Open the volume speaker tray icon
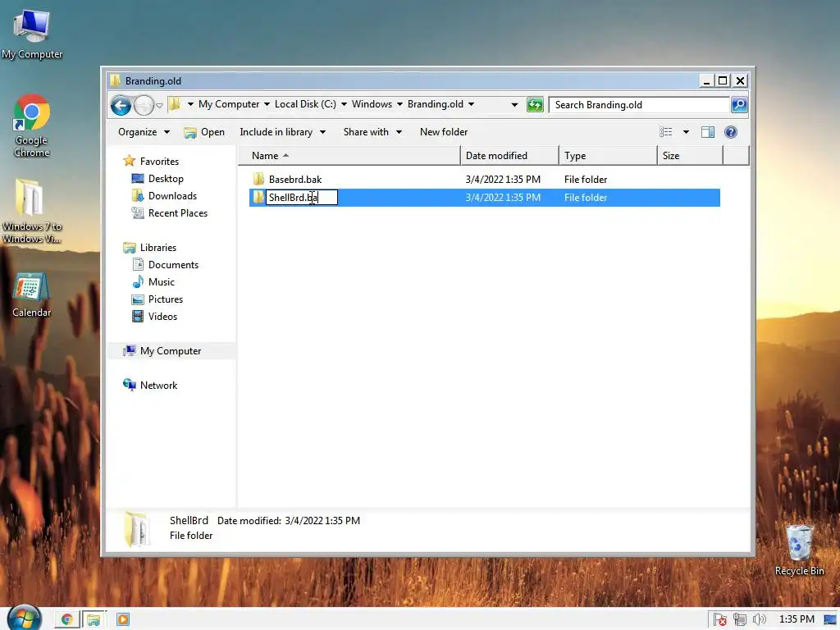Image resolution: width=840 pixels, height=630 pixels. coord(759,620)
